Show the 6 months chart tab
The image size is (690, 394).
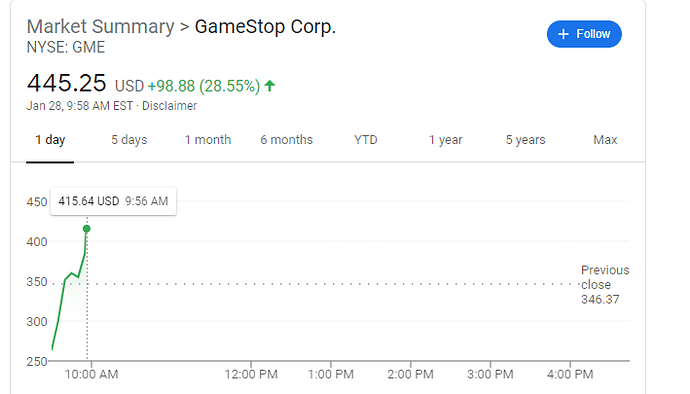[x=286, y=140]
